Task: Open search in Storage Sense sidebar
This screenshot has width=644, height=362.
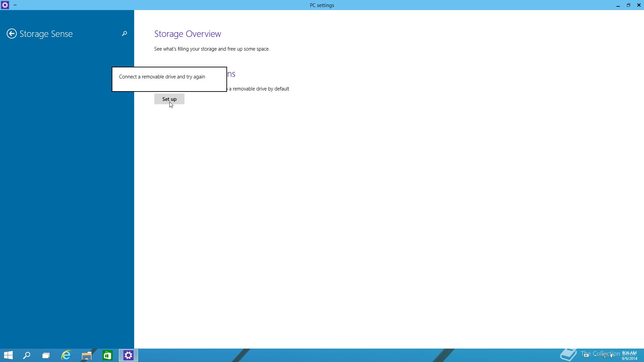Action: tap(124, 34)
